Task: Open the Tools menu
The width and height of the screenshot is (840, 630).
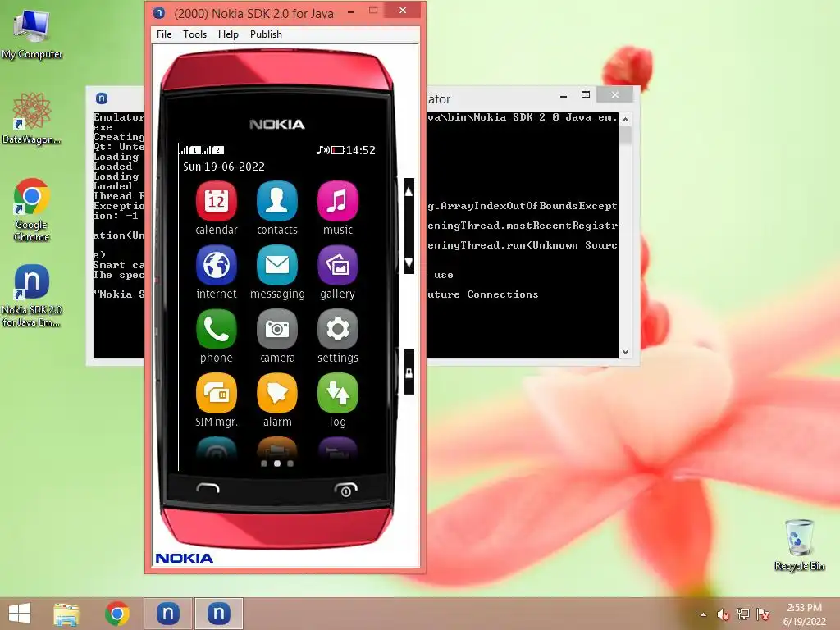Action: (194, 34)
